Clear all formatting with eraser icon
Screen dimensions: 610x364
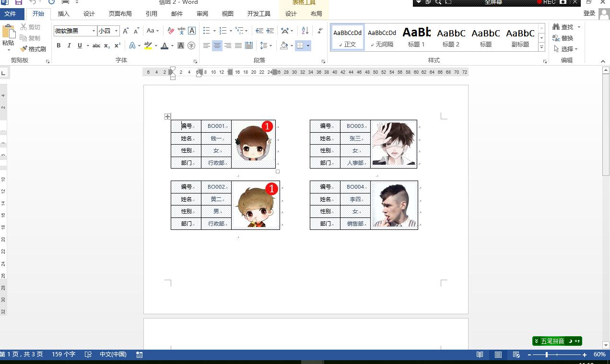point(171,31)
